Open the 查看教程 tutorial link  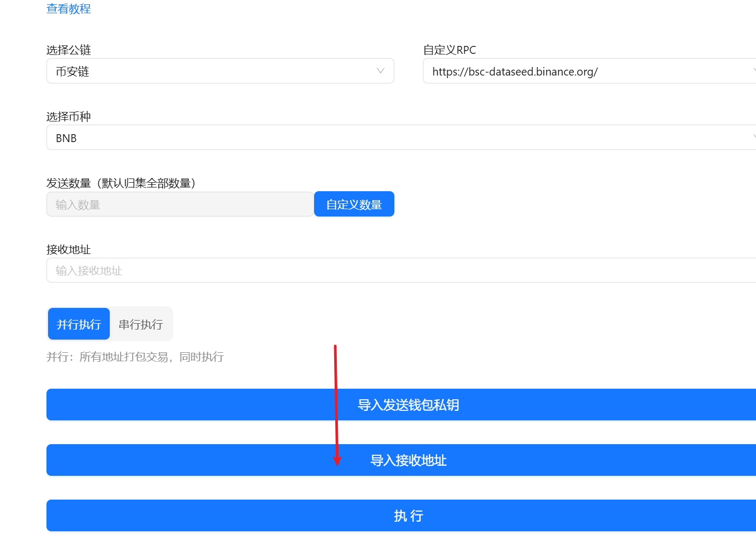69,9
